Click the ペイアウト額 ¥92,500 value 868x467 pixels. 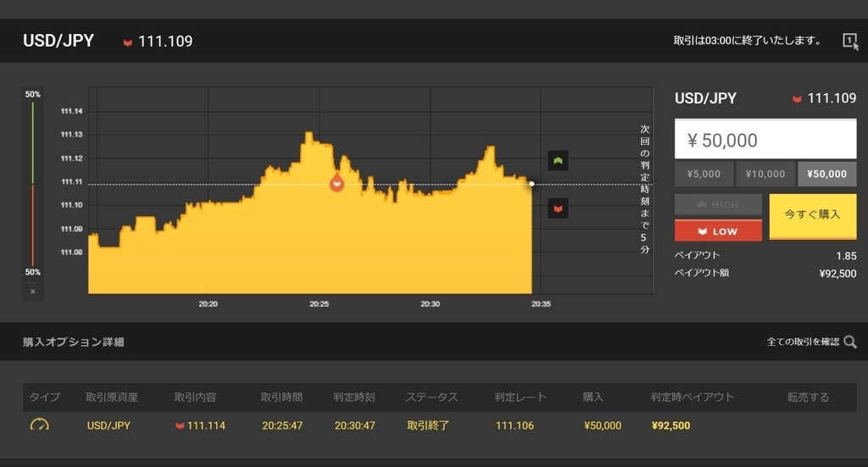click(x=837, y=274)
